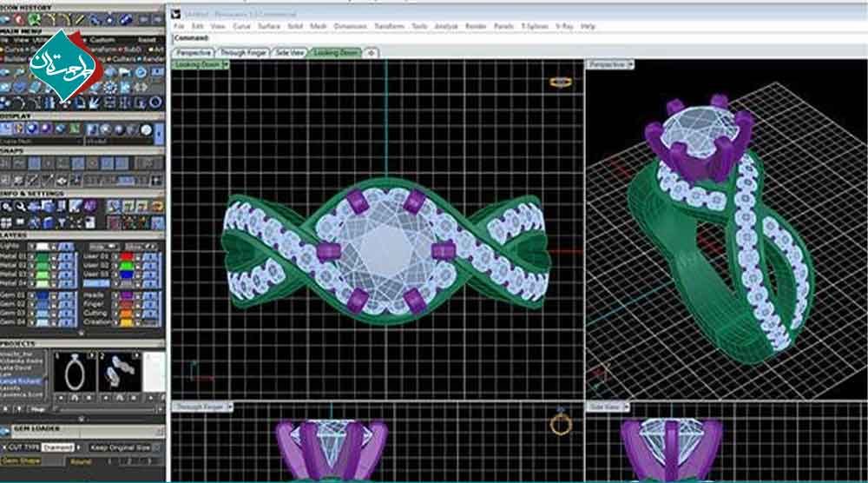Click the Heads purple color swatch
The height and width of the screenshot is (483, 868).
(127, 295)
